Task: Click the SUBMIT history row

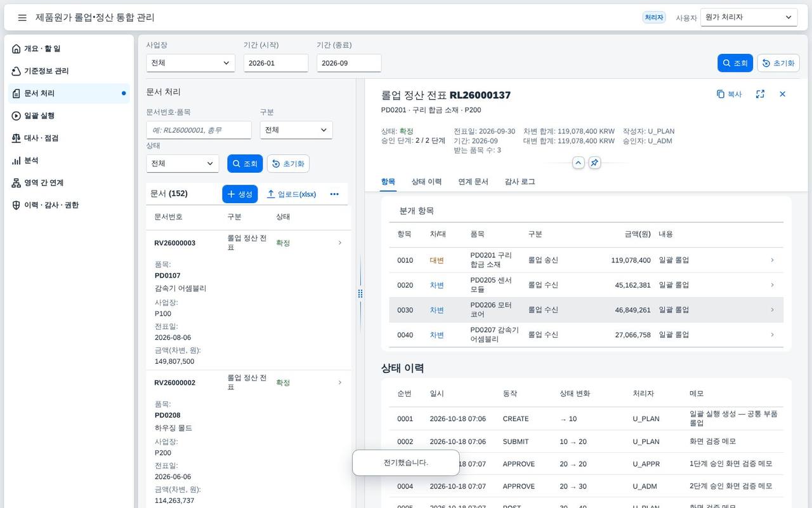Action: click(x=586, y=441)
